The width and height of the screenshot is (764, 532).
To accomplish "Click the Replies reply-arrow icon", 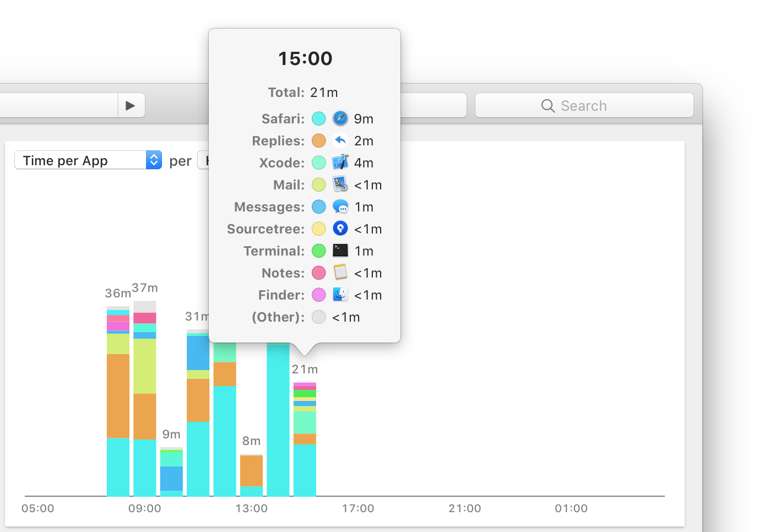I will coord(340,140).
